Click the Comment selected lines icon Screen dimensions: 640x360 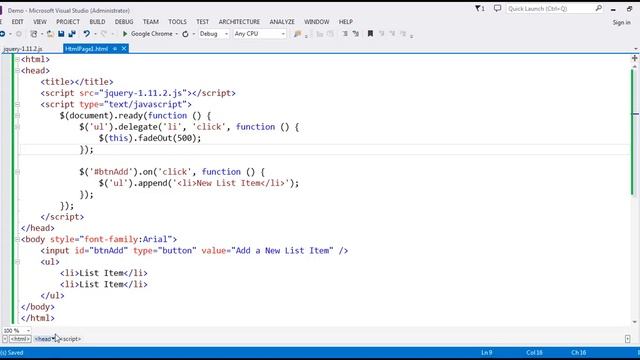tap(345, 34)
